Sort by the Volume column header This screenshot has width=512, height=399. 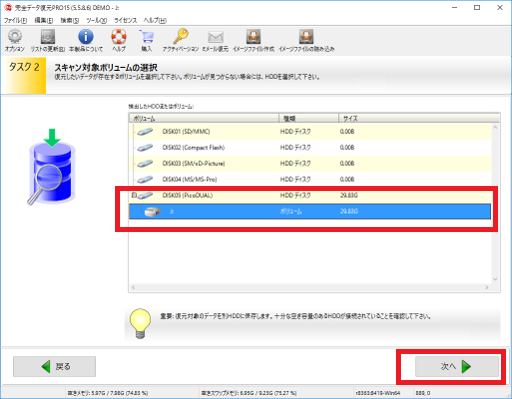pos(204,118)
